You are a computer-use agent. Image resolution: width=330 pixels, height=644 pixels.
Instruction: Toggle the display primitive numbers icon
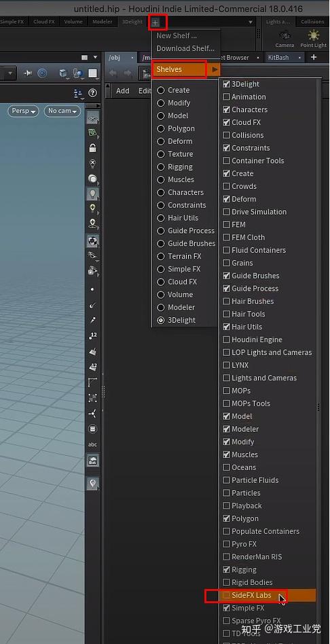pos(93,368)
